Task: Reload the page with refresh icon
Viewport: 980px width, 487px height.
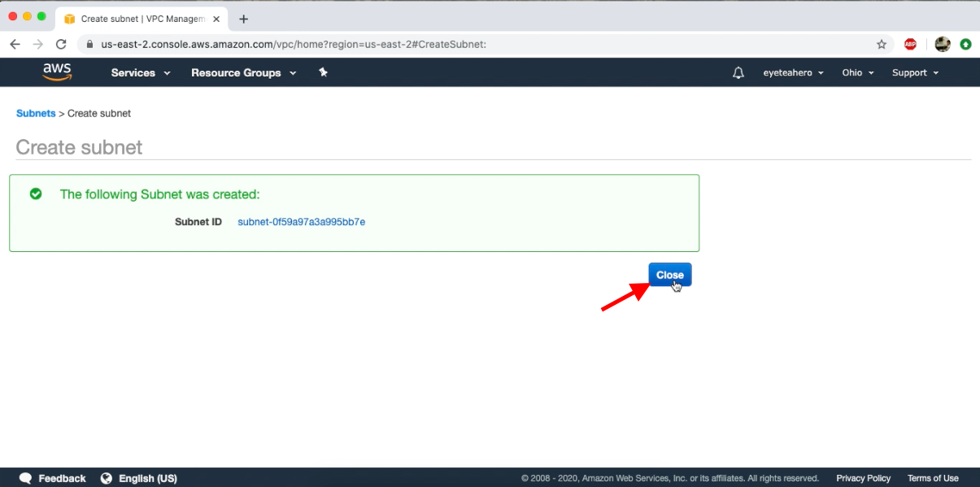Action: point(61,44)
